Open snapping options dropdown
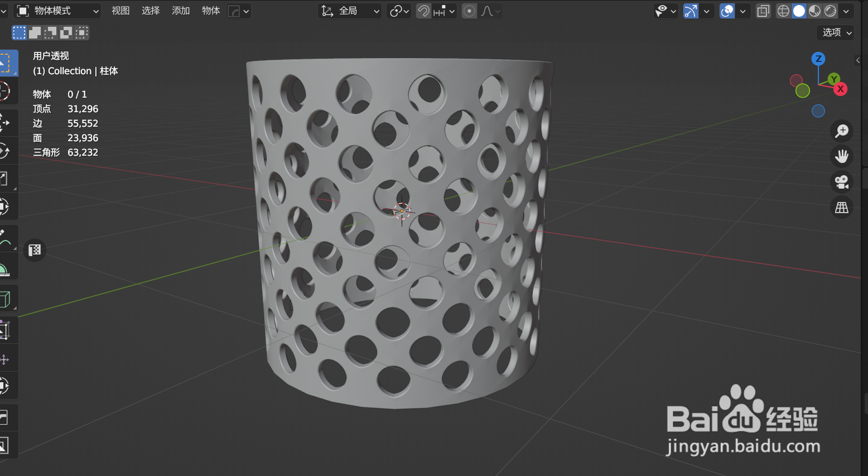The height and width of the screenshot is (476, 868). point(444,11)
